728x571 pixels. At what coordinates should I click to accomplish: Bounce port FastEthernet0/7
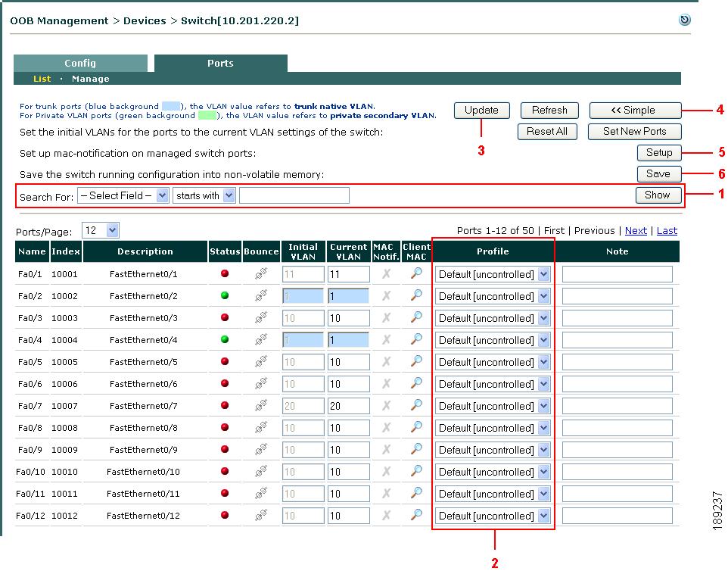coord(261,406)
